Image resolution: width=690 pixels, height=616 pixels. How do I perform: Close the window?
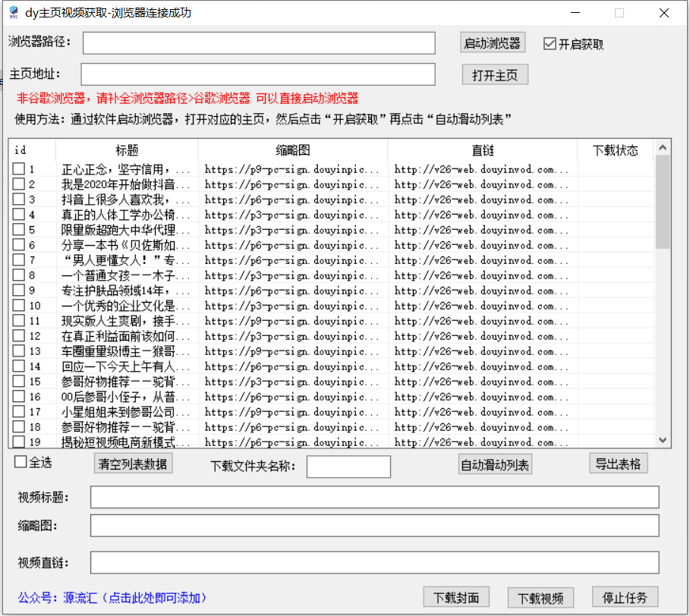[664, 13]
